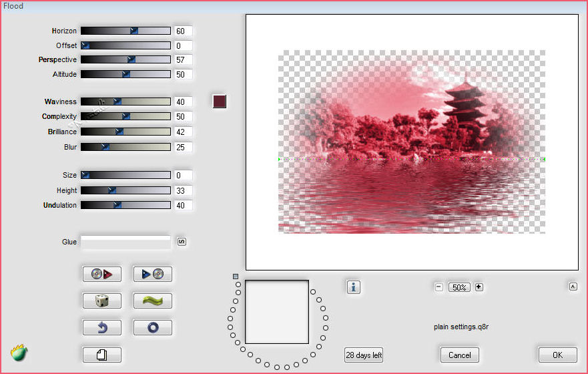588x374 pixels.
Task: Toggle the small S button beside Glue
Action: point(181,242)
